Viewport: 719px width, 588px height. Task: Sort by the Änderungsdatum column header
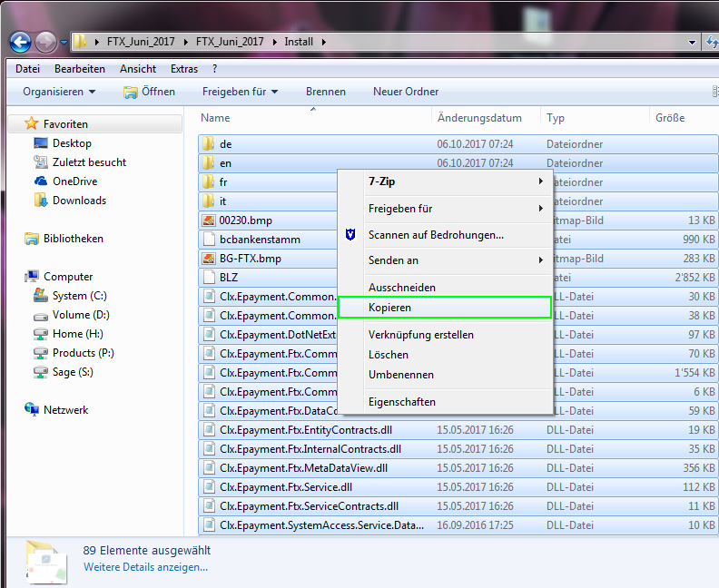coord(486,118)
